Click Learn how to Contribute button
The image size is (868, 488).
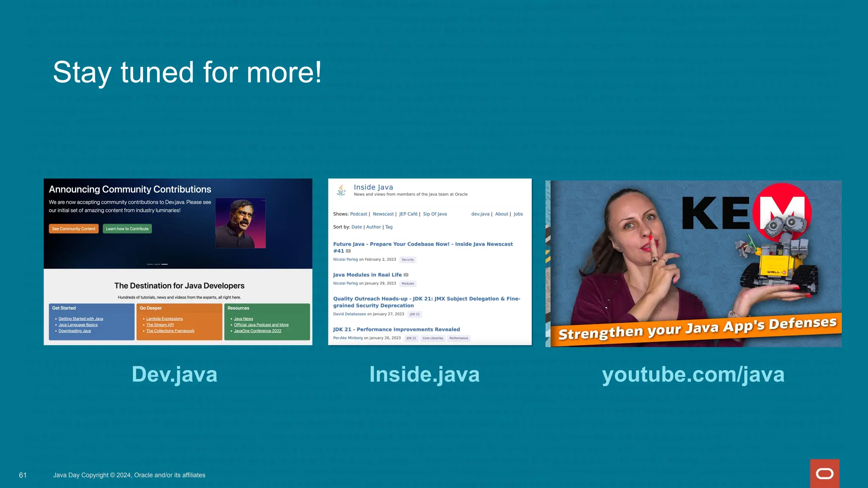click(127, 229)
